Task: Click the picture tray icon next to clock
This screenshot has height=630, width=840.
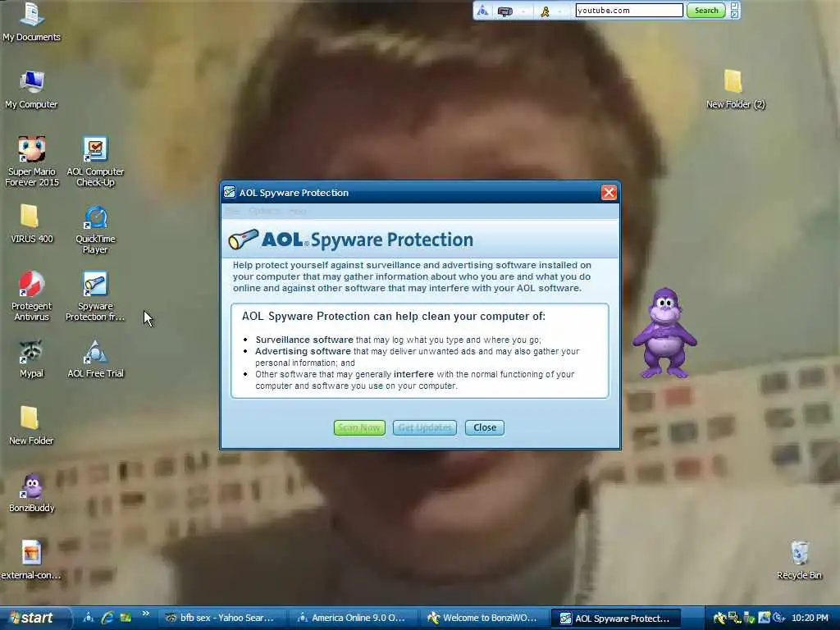Action: tap(765, 618)
